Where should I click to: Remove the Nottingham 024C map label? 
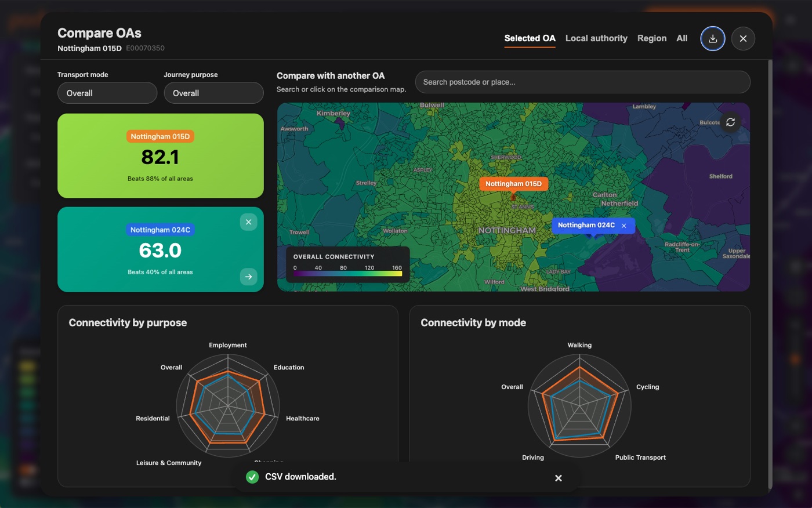624,226
